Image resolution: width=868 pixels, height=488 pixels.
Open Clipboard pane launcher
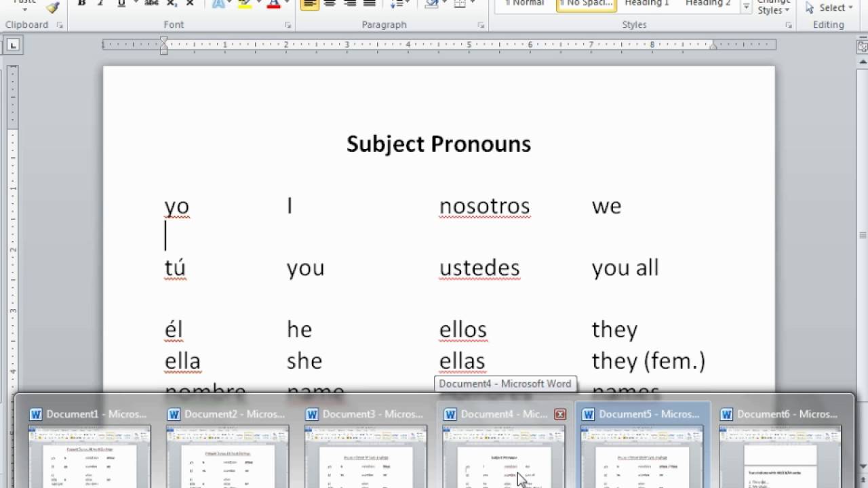tap(60, 25)
